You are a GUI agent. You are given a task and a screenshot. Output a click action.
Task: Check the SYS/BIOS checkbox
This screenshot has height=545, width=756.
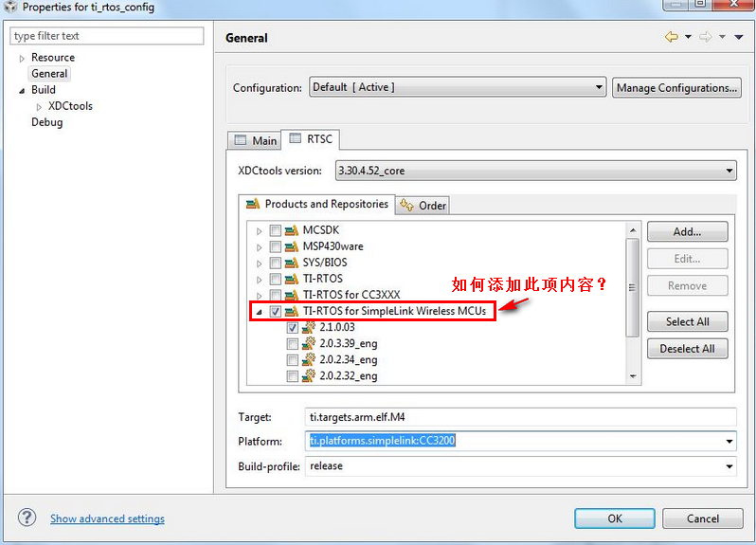click(276, 263)
